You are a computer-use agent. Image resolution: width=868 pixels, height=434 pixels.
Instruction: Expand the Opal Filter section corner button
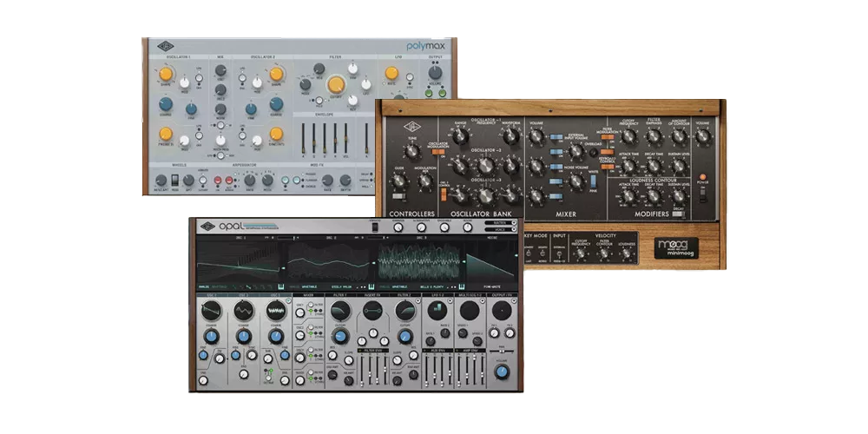click(419, 301)
